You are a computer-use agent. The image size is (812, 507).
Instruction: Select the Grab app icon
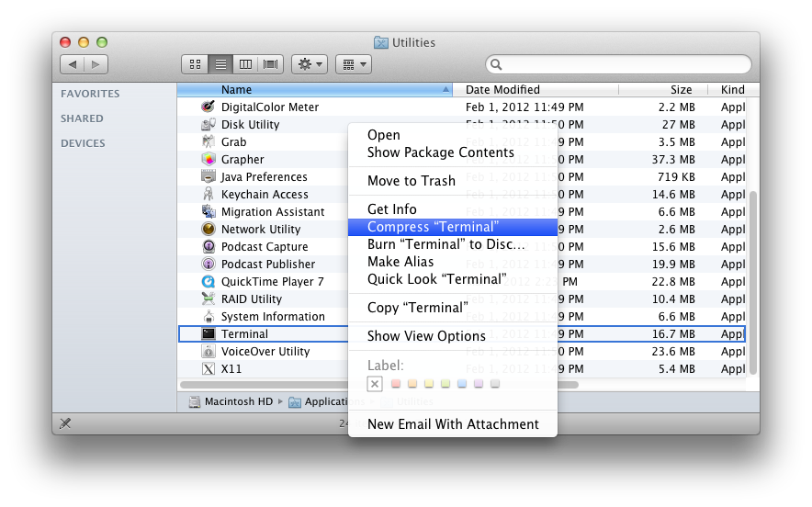tap(209, 141)
